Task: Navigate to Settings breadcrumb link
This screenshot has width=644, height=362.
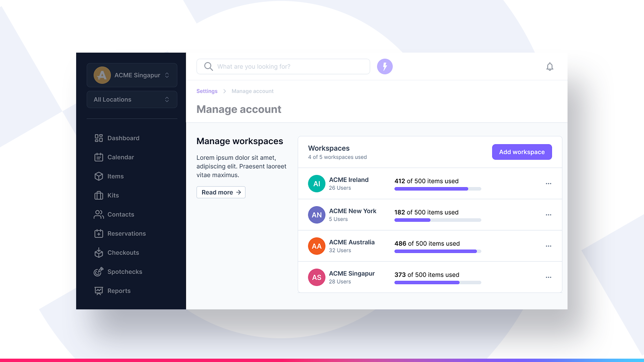Action: click(x=207, y=90)
